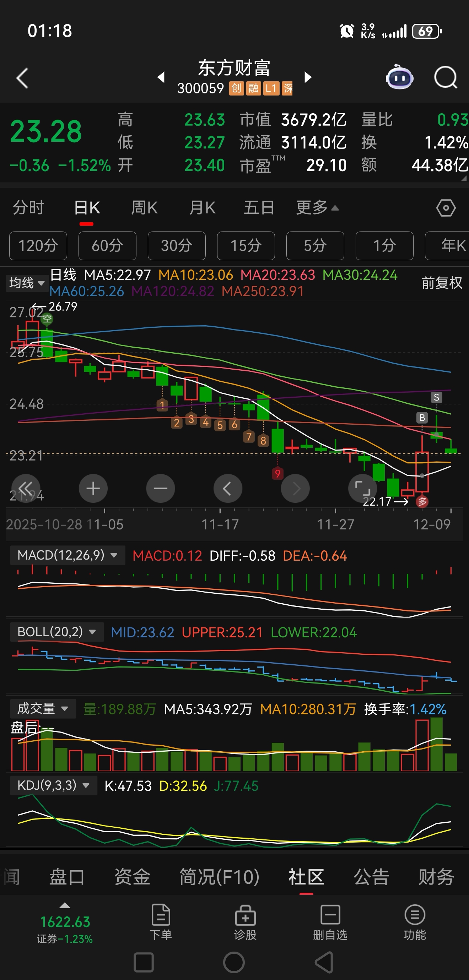Choose the 5分 period button
Image resolution: width=469 pixels, height=980 pixels.
315,246
